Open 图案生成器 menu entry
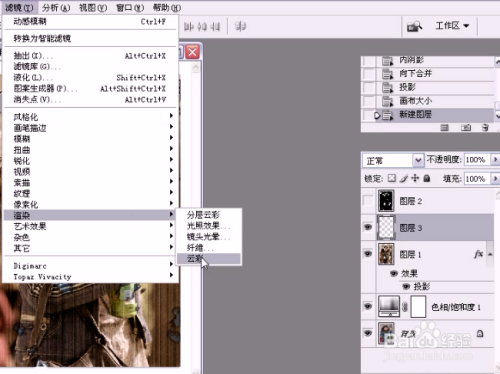 [90, 89]
